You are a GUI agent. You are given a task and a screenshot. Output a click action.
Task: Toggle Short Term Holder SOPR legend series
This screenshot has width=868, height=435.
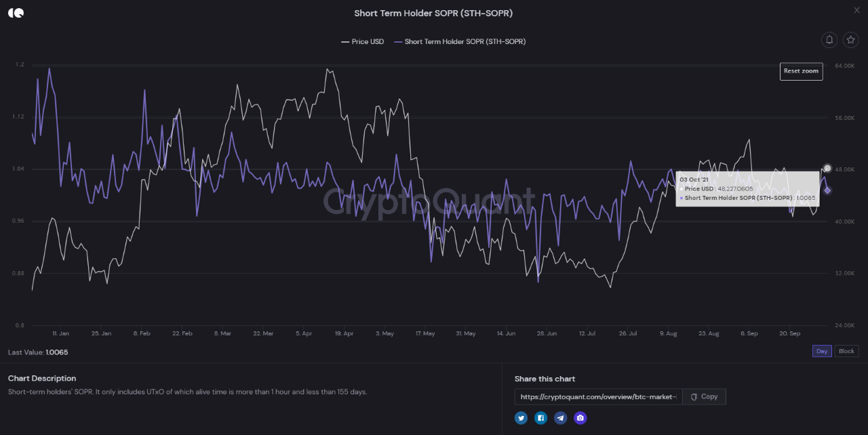click(460, 42)
